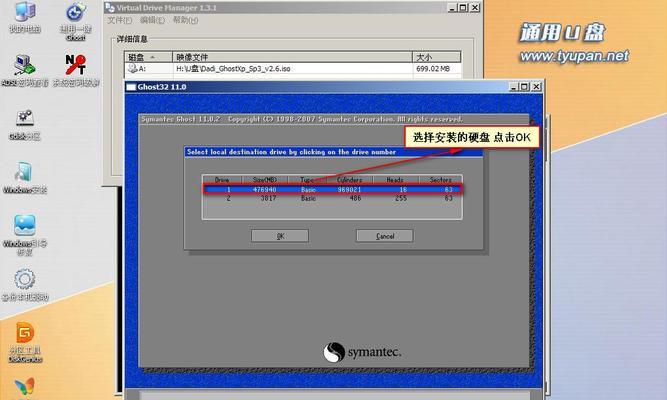Screen dimensions: 667x400
Task: Select drive 2 with size 3817 MB
Action: (x=332, y=198)
